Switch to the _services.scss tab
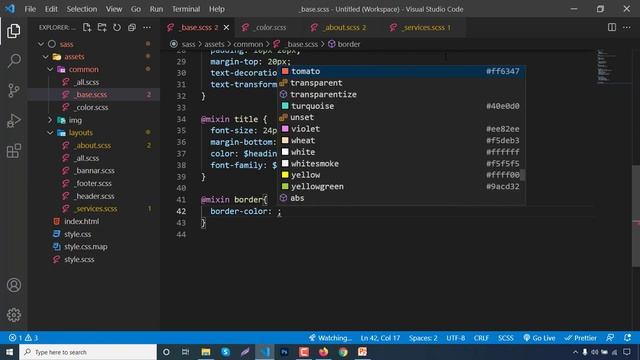Viewport: 640px width, 360px height. (x=425, y=27)
